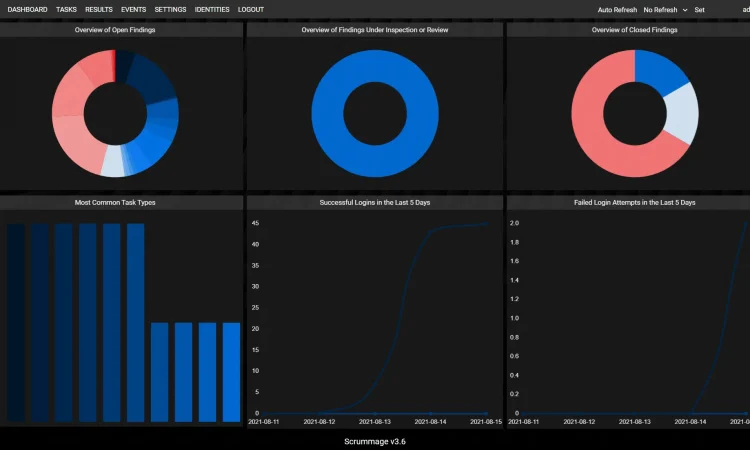Click the last bright blue bar in Task Types chart
The width and height of the screenshot is (750, 450).
click(232, 372)
